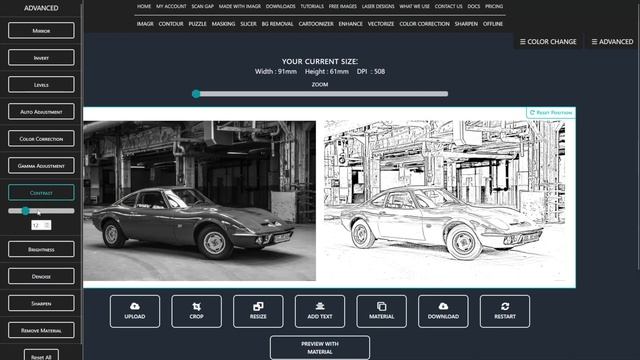The height and width of the screenshot is (360, 640).
Task: Click the Remove Material button
Action: (x=41, y=330)
